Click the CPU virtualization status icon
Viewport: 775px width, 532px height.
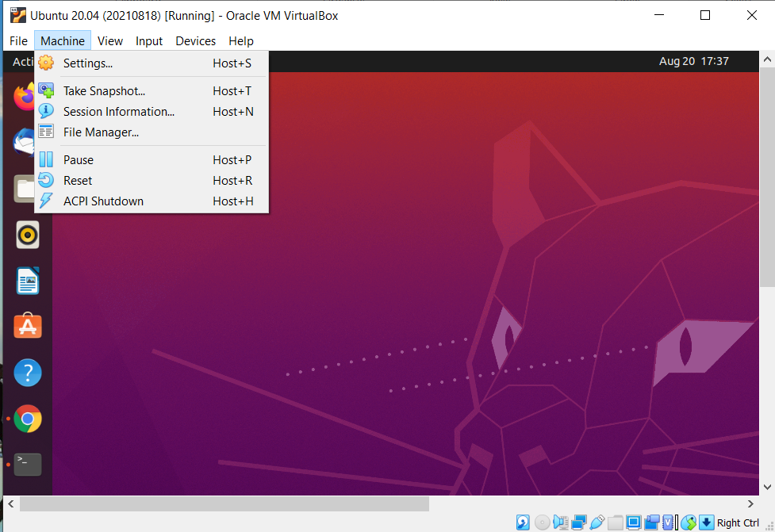point(668,522)
